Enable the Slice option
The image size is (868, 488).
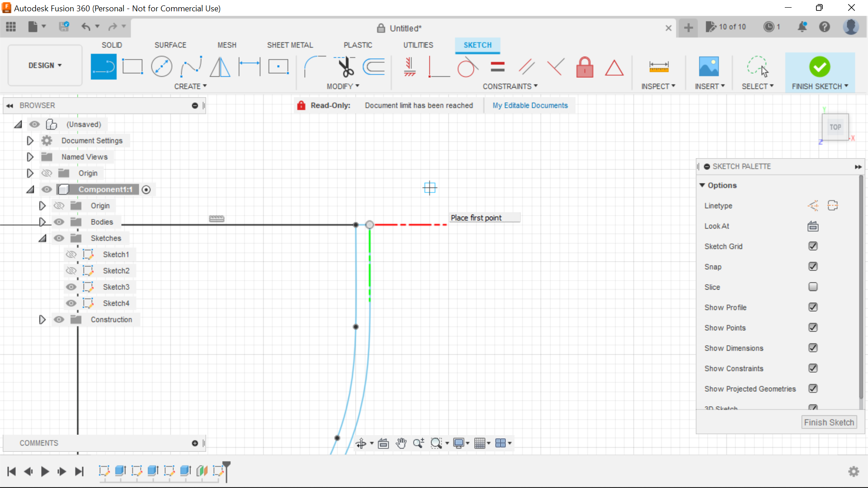point(813,287)
